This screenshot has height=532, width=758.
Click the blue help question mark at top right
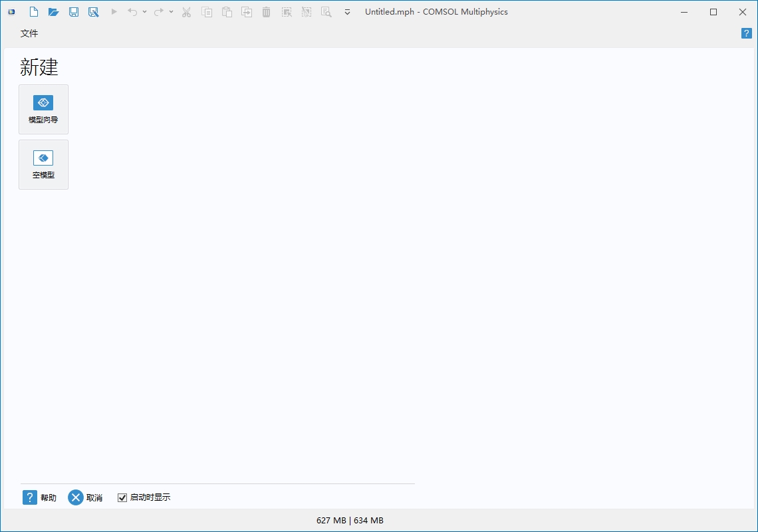[x=747, y=33]
